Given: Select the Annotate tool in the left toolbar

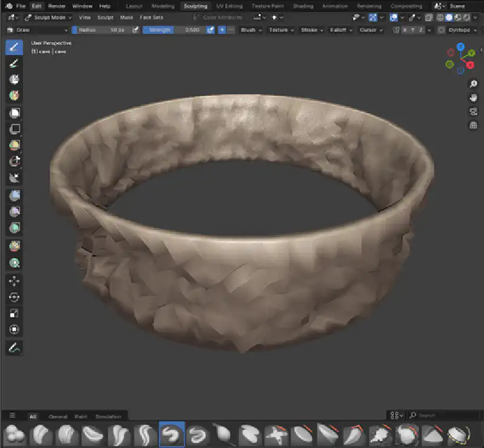Looking at the screenshot, I should point(15,348).
